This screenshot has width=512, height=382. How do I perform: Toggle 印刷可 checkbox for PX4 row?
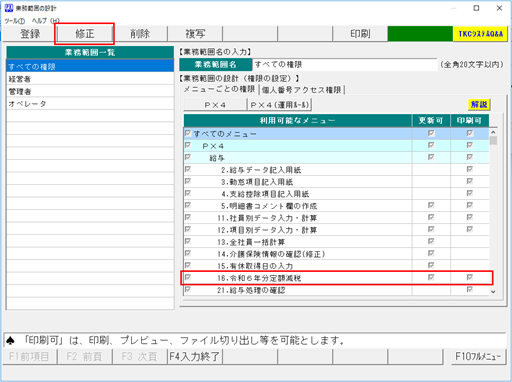[x=470, y=145]
